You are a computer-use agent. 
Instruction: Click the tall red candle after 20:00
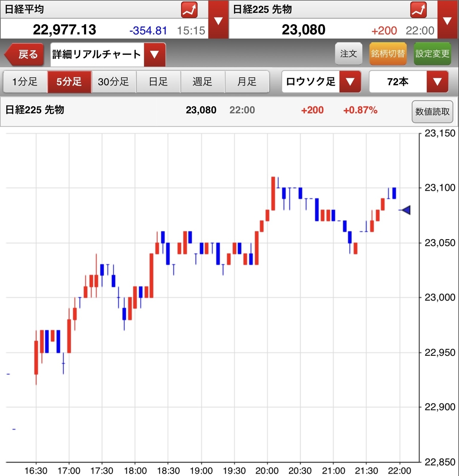coord(273,193)
